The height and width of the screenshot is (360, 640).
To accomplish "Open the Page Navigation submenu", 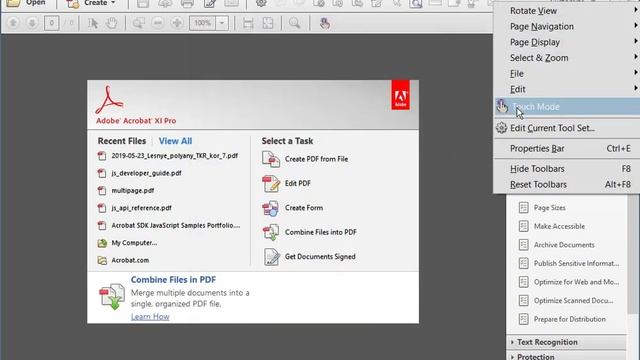I will pyautogui.click(x=567, y=27).
